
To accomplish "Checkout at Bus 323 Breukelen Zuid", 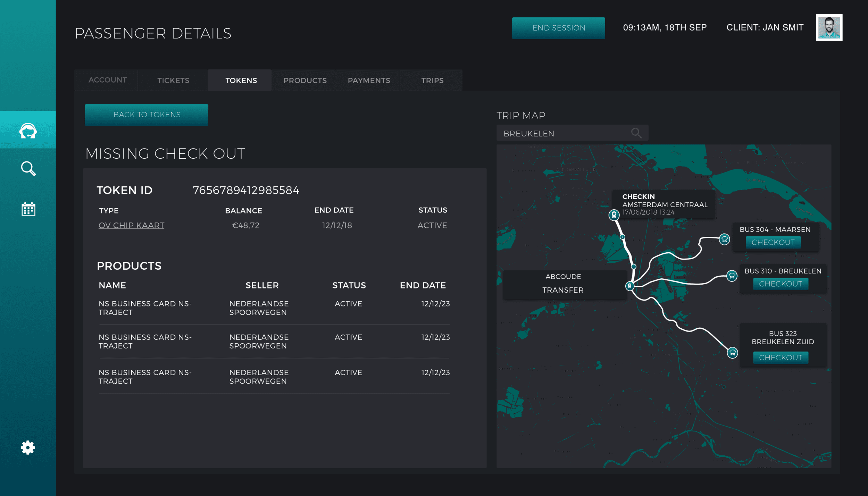I will point(780,358).
